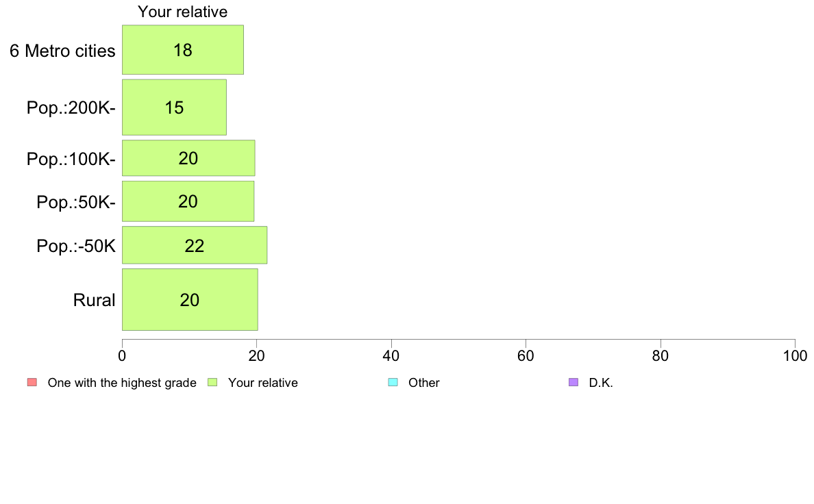The image size is (814, 504).
Task: Select the 'Pop.:-50K' bar showing 22
Action: click(195, 245)
